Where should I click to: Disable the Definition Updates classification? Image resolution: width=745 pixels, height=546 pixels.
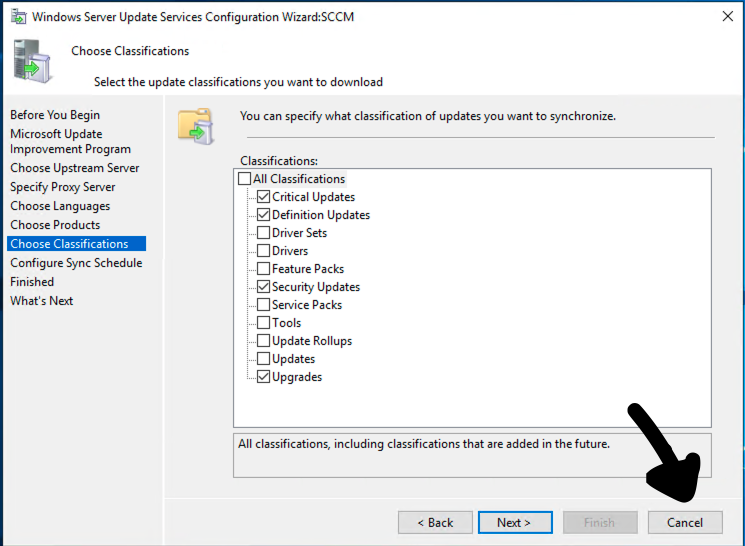pos(264,215)
